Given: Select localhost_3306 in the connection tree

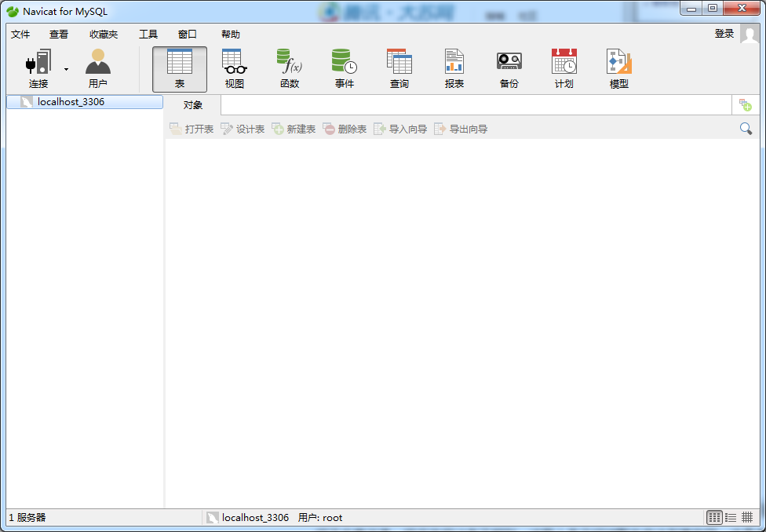Looking at the screenshot, I should 71,102.
